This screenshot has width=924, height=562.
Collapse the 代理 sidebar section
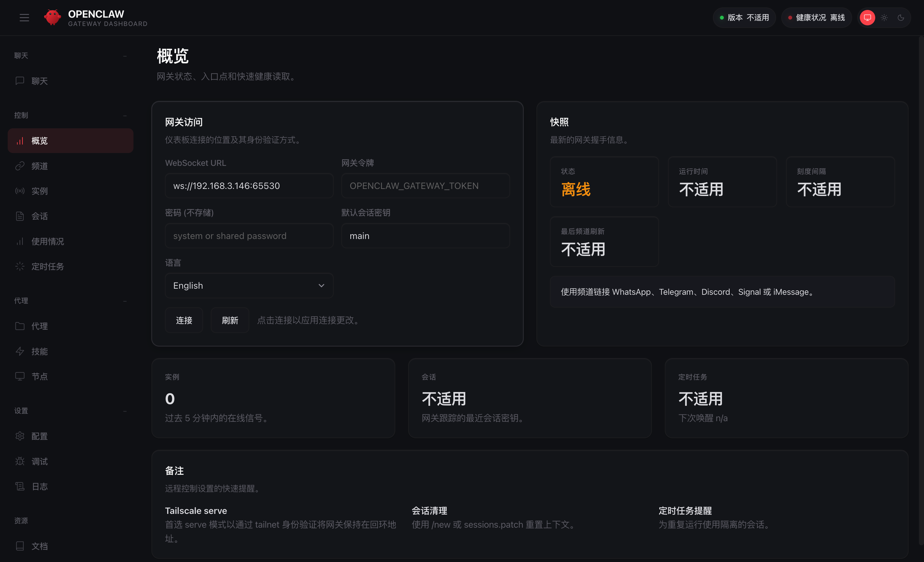pyautogui.click(x=125, y=301)
